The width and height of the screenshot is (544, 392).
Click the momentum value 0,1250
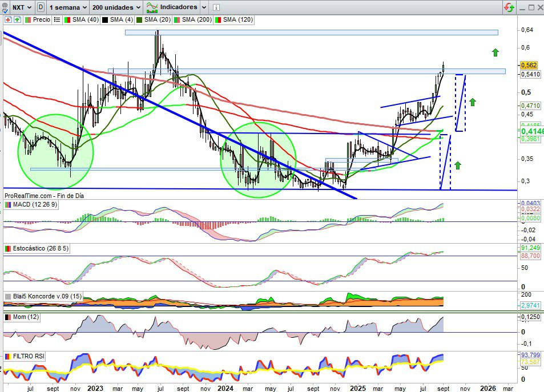(x=530, y=317)
